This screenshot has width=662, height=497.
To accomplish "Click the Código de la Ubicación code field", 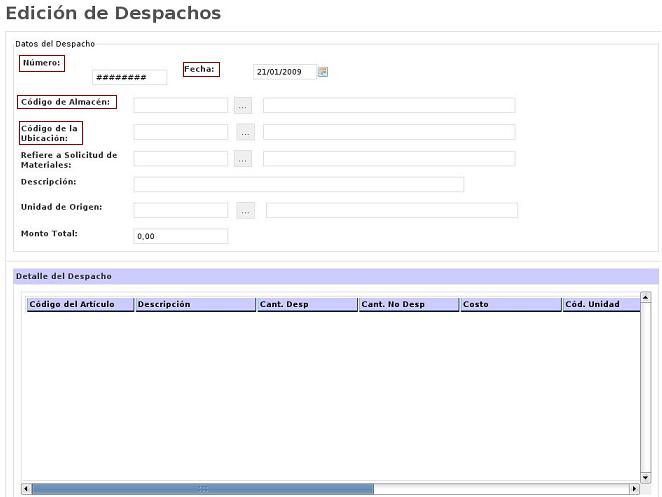I will click(181, 132).
